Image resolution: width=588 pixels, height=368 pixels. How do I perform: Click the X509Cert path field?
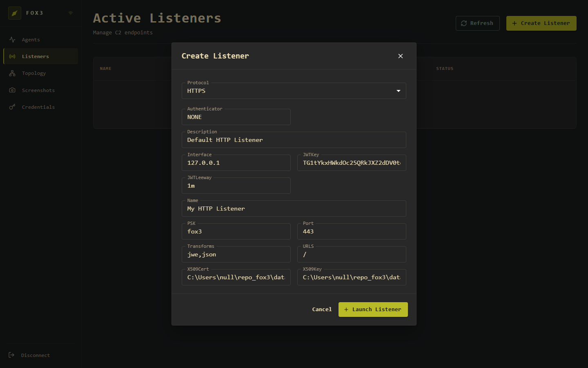coord(236,277)
